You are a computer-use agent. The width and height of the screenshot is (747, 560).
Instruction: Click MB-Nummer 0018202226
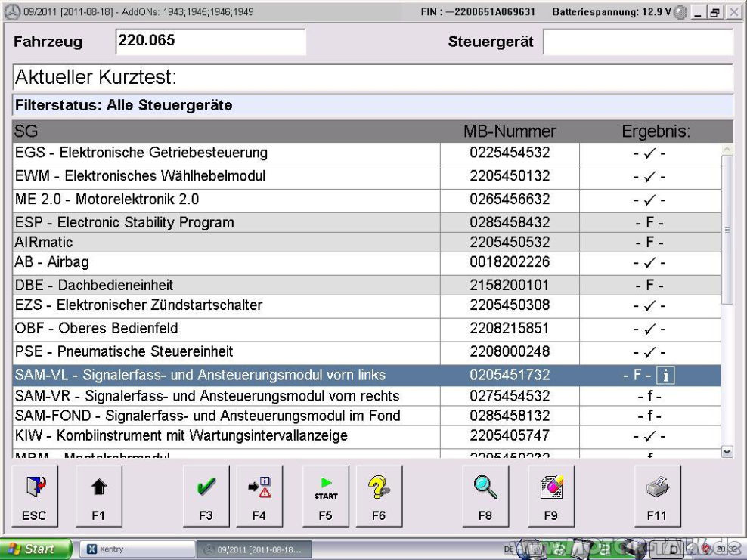click(x=510, y=262)
